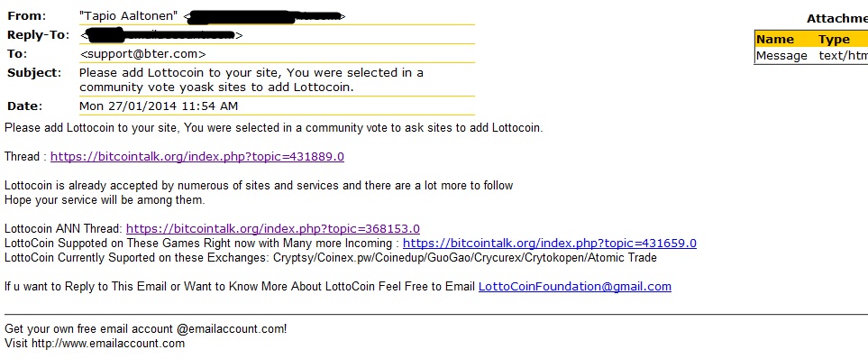The height and width of the screenshot is (359, 868).
Task: Click the Name column header in attachments
Action: click(775, 40)
